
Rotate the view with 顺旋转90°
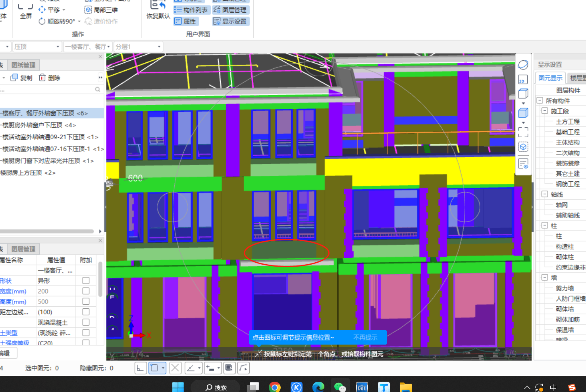click(57, 21)
